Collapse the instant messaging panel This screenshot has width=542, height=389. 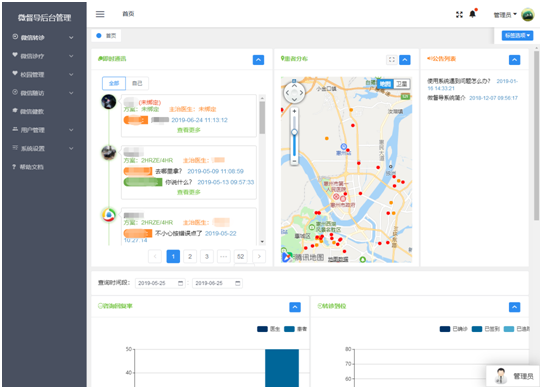[x=258, y=59]
